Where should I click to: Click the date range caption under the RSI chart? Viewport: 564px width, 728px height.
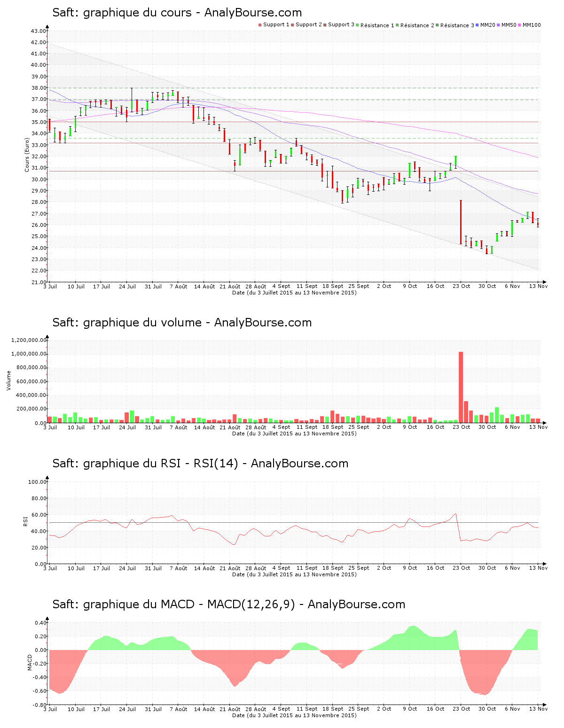point(294,574)
